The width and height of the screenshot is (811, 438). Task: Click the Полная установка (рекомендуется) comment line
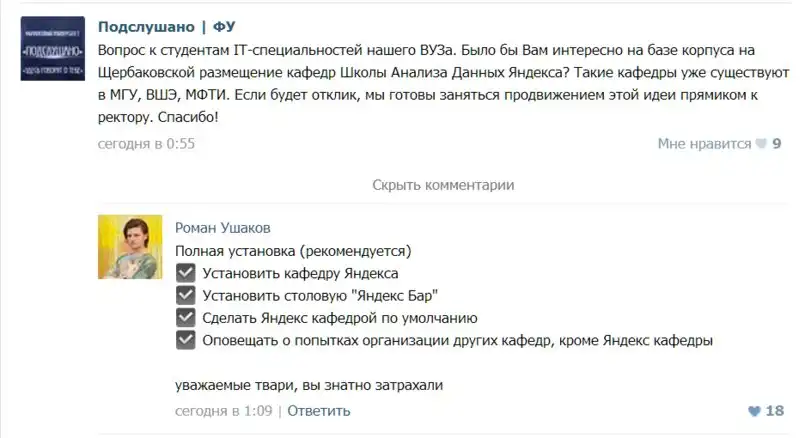click(x=293, y=250)
